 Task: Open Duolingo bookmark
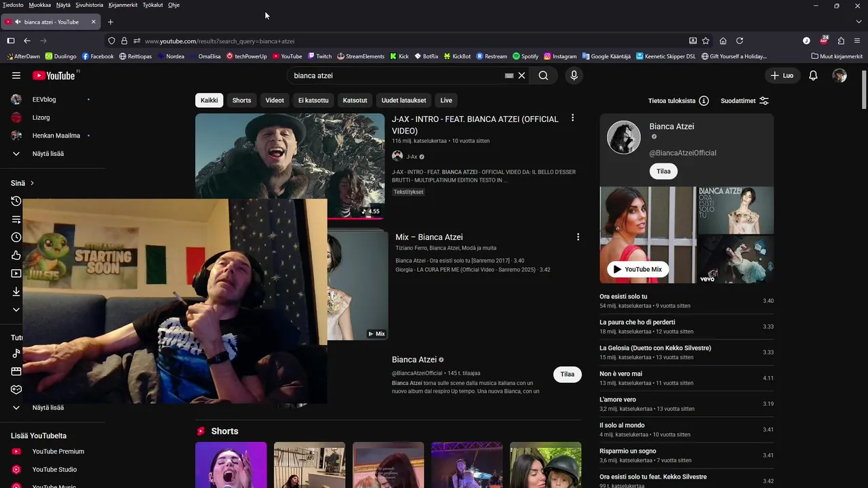tap(60, 56)
